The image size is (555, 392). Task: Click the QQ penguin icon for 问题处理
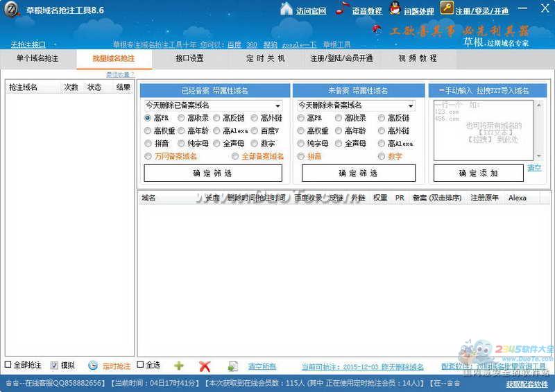pos(394,9)
